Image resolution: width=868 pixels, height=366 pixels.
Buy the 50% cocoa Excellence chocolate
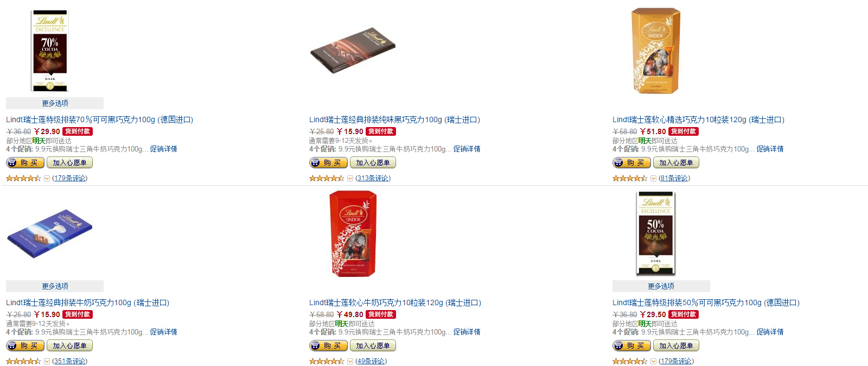point(631,345)
